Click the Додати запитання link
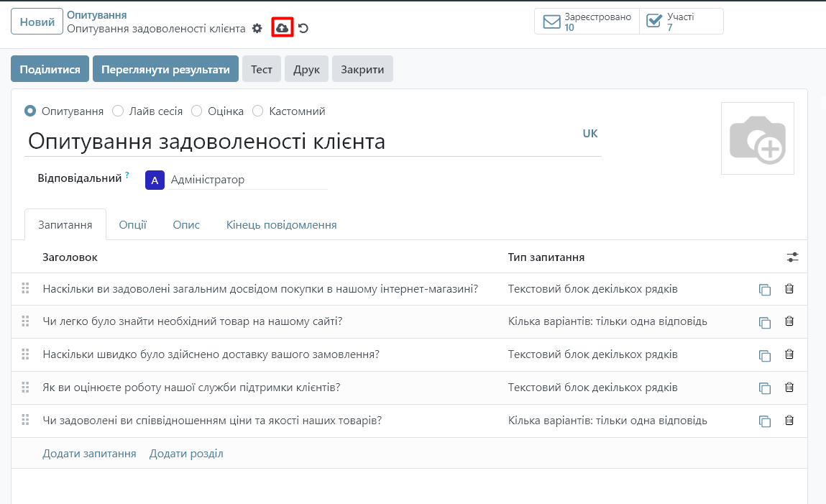The height and width of the screenshot is (504, 826). pyautogui.click(x=89, y=454)
